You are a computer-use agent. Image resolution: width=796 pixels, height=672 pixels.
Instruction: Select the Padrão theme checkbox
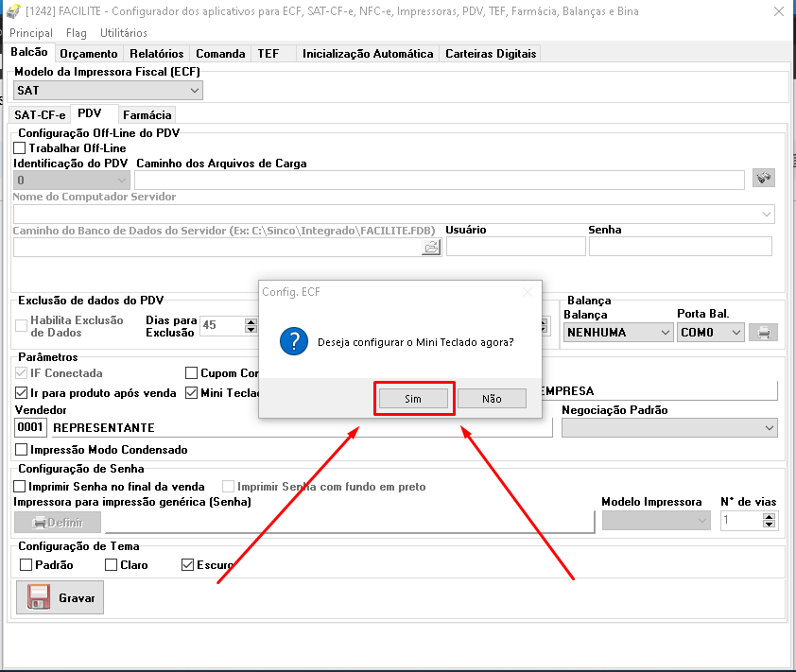tap(26, 565)
